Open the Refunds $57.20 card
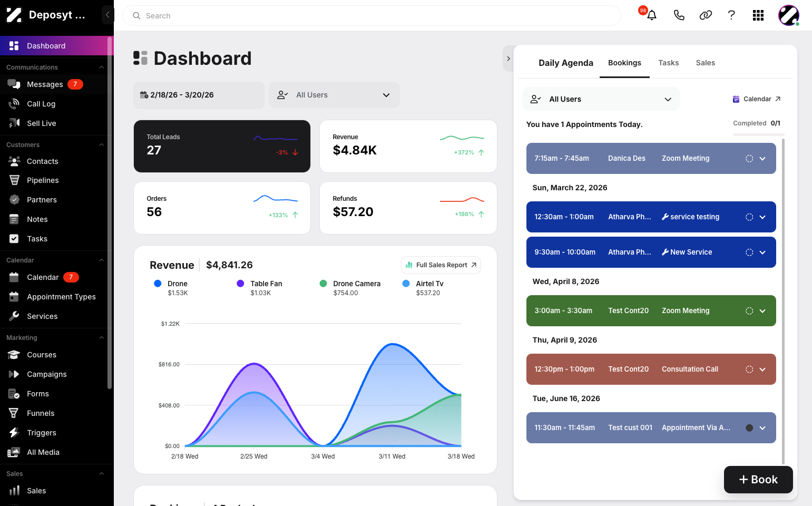This screenshot has height=506, width=812. (x=408, y=208)
